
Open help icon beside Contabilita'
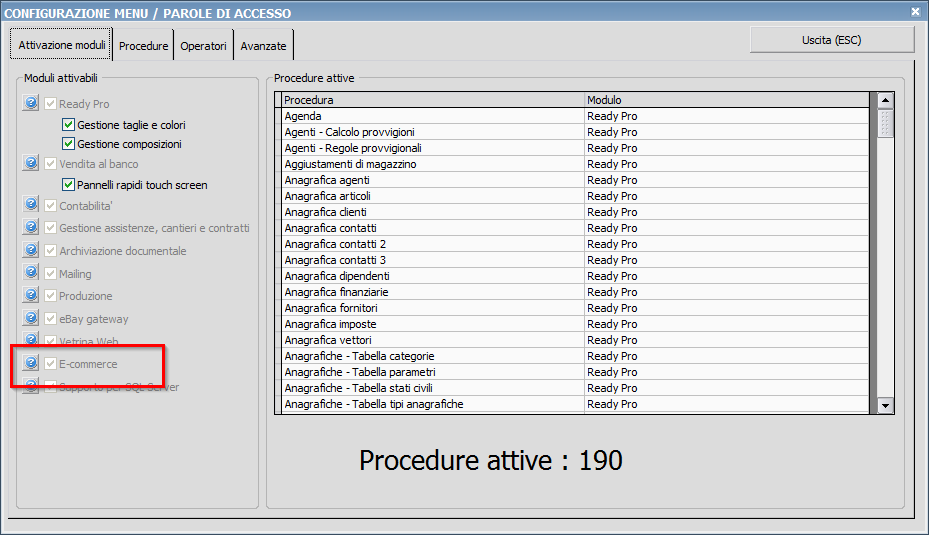point(31,204)
